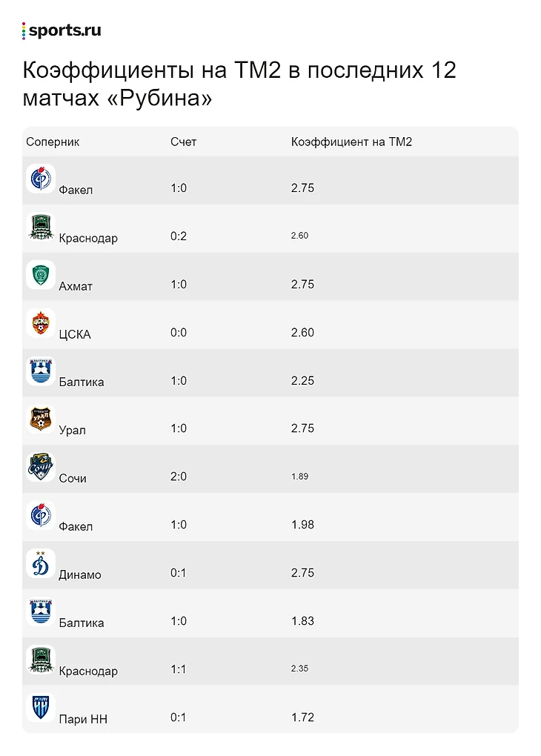Viewport: 541px width, 756px height.
Task: Click the 1.72 coefficient for Пари НН
Action: pyautogui.click(x=303, y=717)
